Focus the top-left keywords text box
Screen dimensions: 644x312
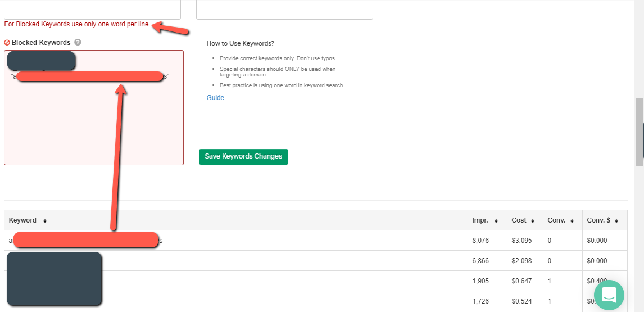[x=92, y=8]
